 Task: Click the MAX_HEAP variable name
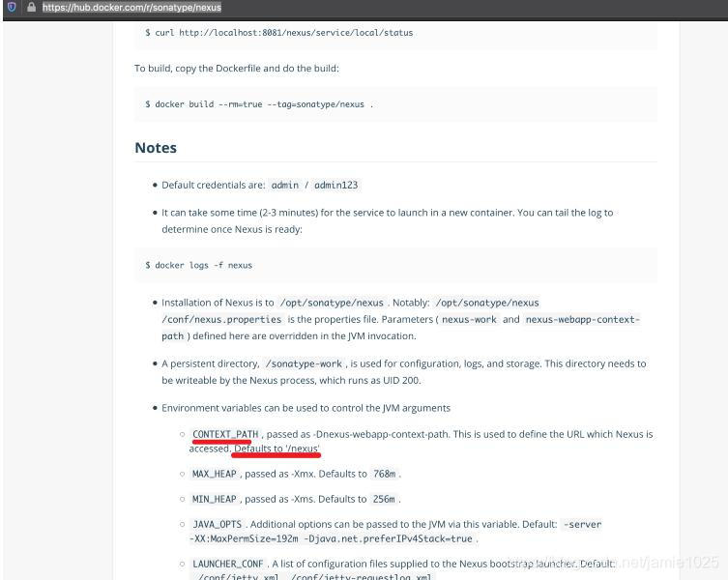pyautogui.click(x=215, y=474)
